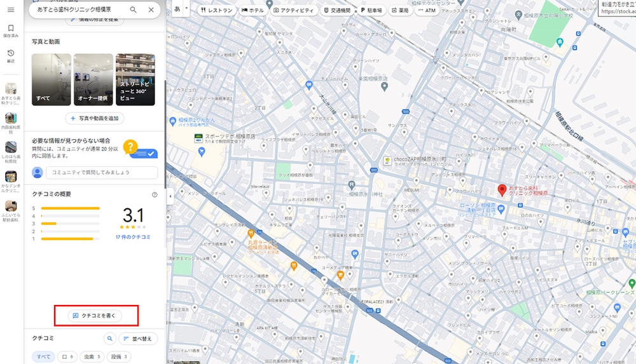Open the 並べ替え sort dropdown

pos(138,339)
